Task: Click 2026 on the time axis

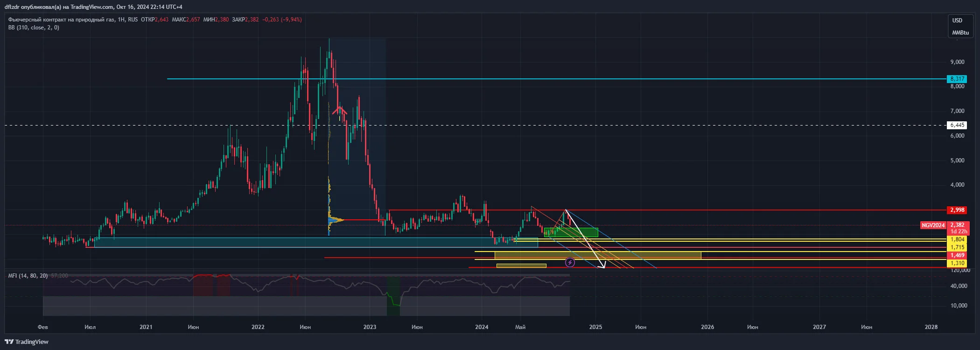Action: [x=707, y=327]
